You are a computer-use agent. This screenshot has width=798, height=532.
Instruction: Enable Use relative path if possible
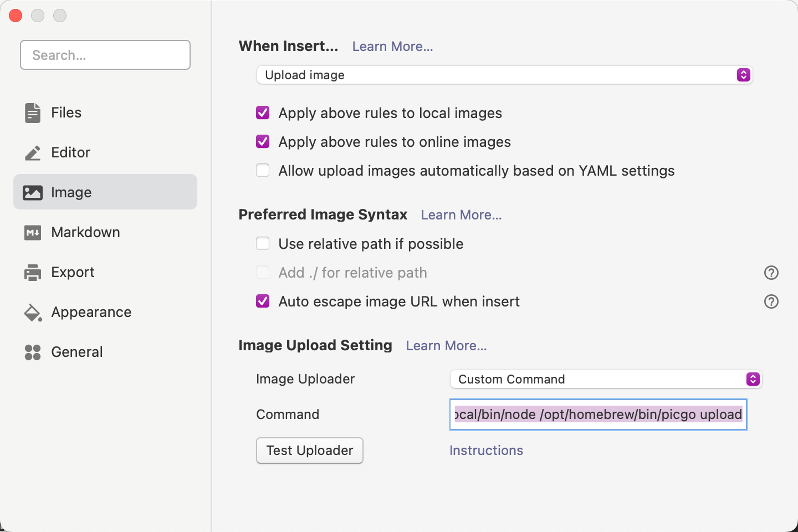click(x=263, y=244)
